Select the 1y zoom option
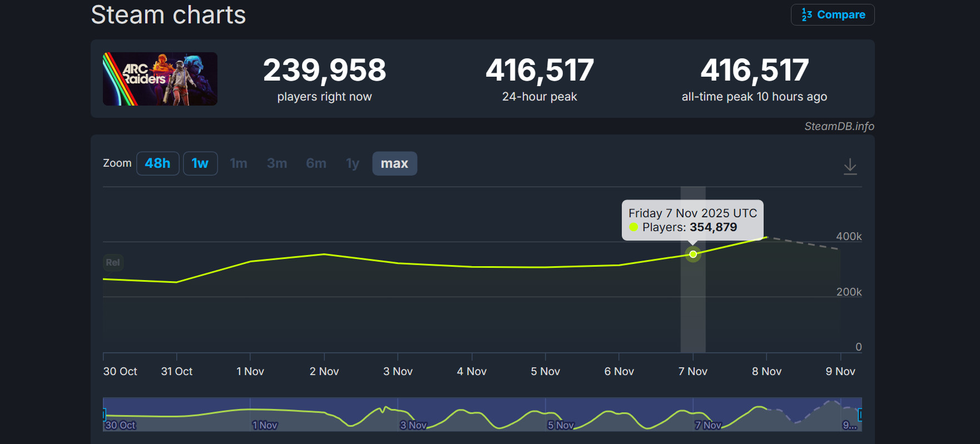 [x=353, y=163]
